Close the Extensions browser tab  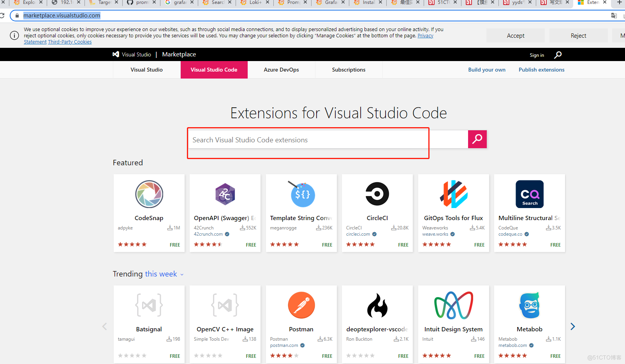605,2
